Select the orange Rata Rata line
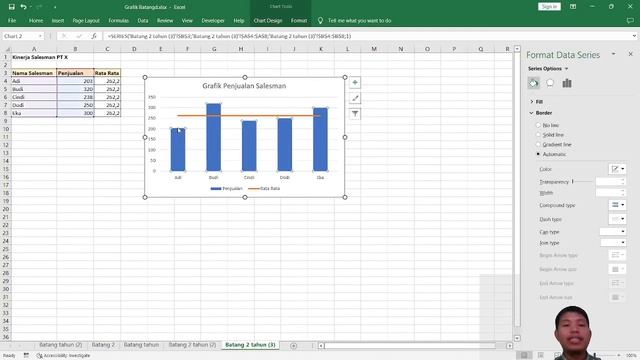Image resolution: width=640 pixels, height=360 pixels. 248,116
